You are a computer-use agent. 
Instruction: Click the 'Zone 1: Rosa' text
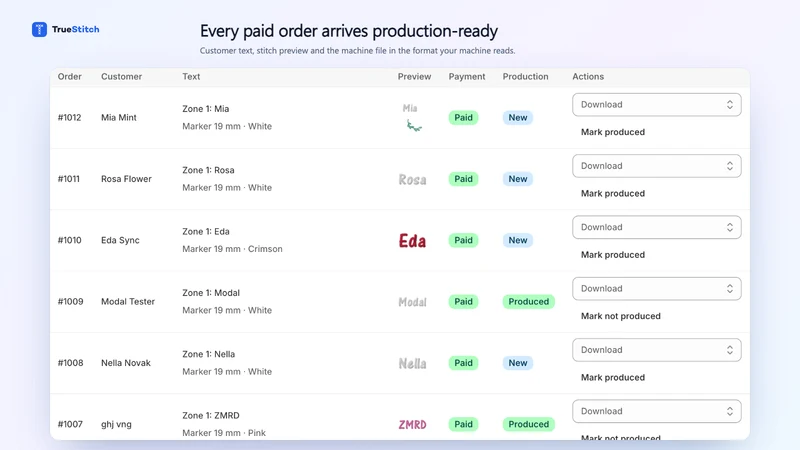click(x=208, y=170)
